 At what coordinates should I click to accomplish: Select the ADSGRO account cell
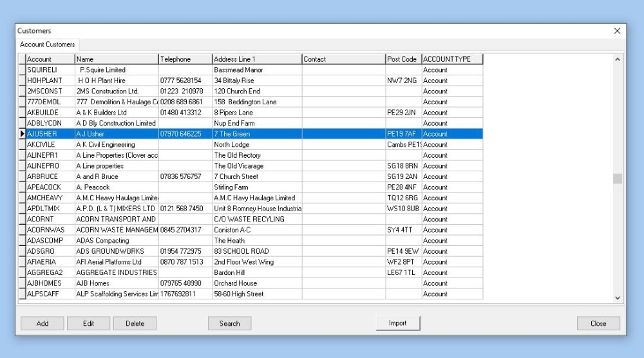[x=50, y=251]
